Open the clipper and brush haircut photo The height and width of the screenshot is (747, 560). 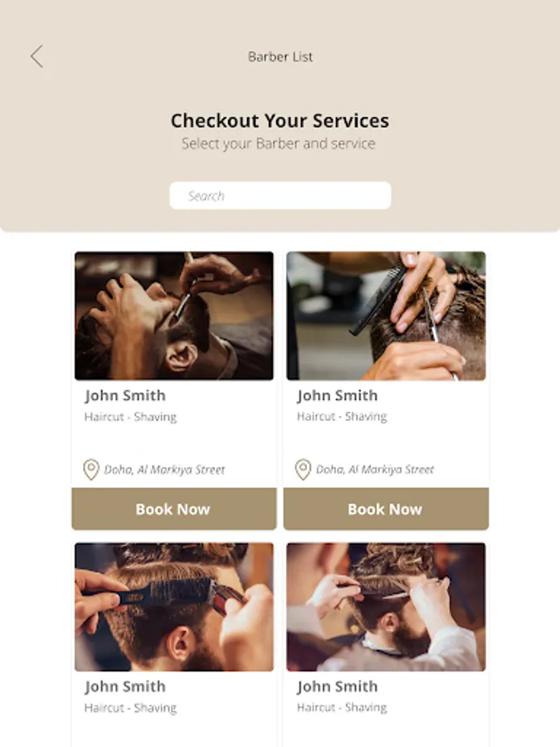(x=174, y=607)
